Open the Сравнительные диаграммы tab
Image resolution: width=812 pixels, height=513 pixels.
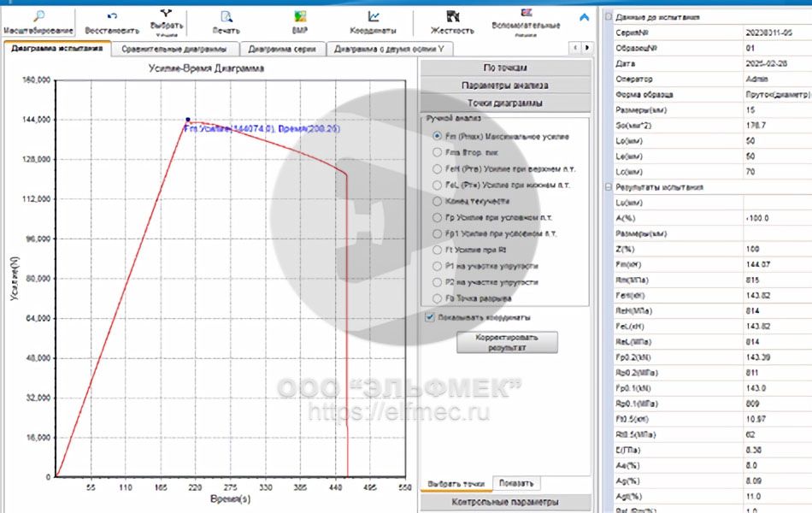pos(174,50)
